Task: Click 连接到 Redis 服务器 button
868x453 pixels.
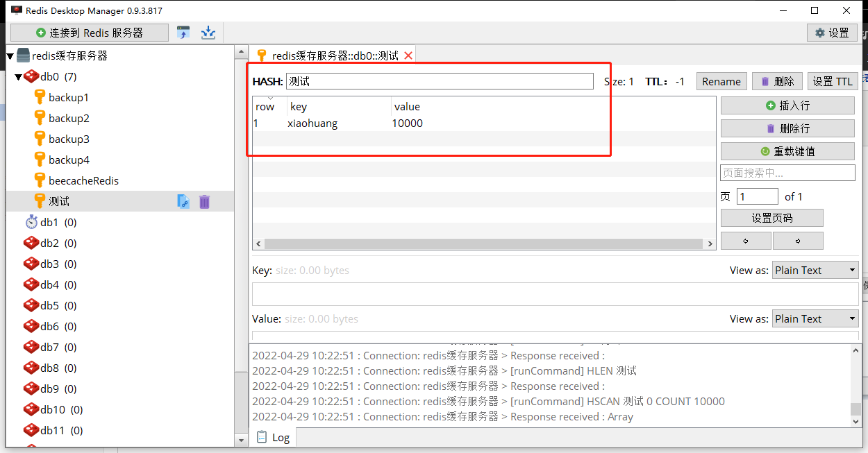Action: coord(90,33)
